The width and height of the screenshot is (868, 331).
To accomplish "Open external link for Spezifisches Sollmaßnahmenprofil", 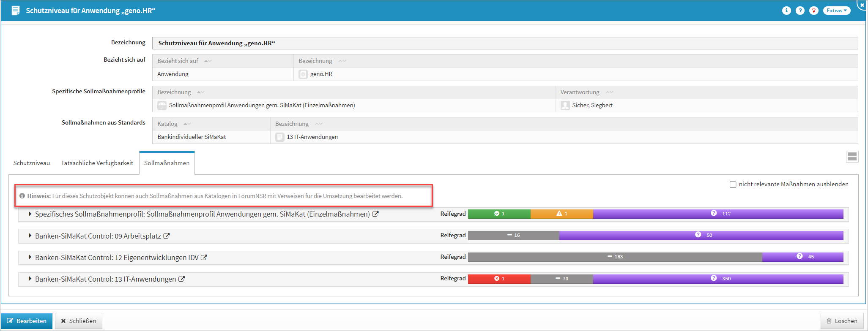I will tap(375, 214).
